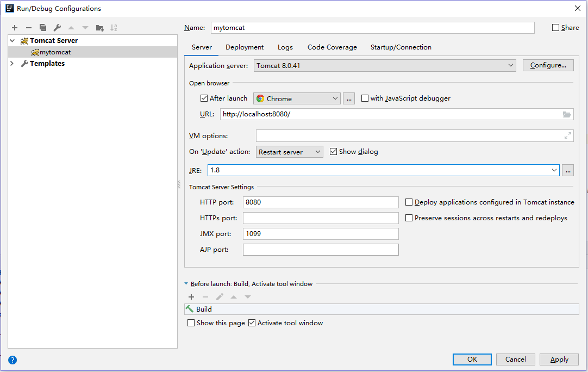Image resolution: width=588 pixels, height=372 pixels.
Task: Enable Deploy applications configured in Tomcat instance
Action: (x=409, y=202)
